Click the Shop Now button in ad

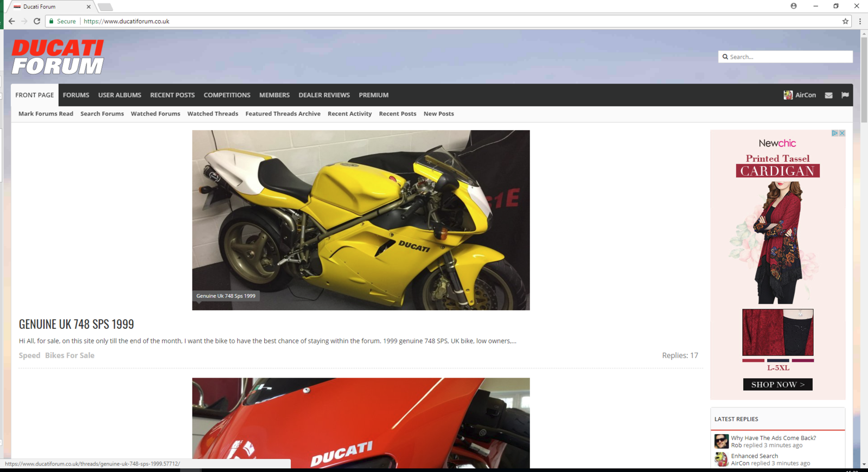[x=778, y=384]
